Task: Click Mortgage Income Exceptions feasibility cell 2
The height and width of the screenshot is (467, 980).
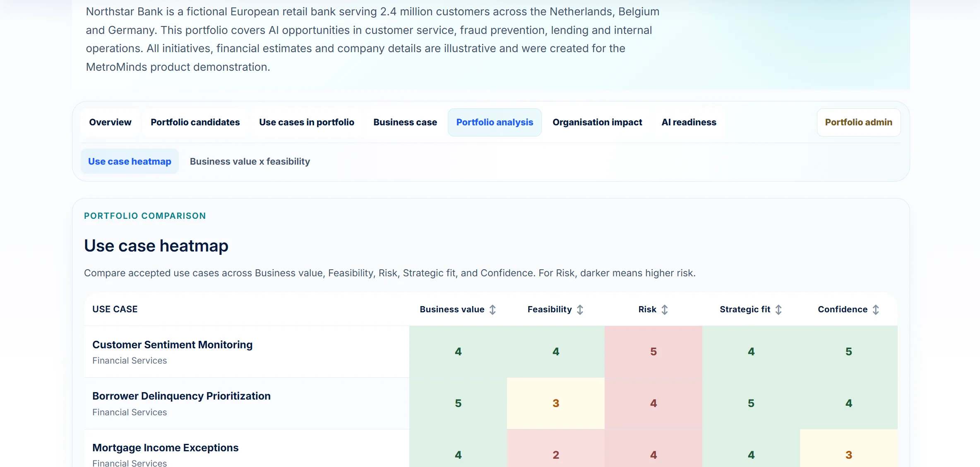Action: 555,448
